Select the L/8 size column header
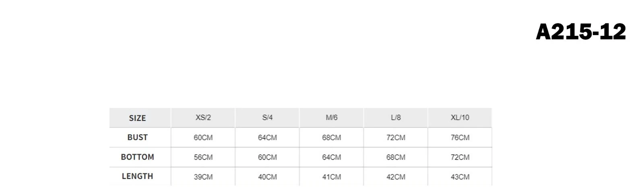 (x=396, y=118)
